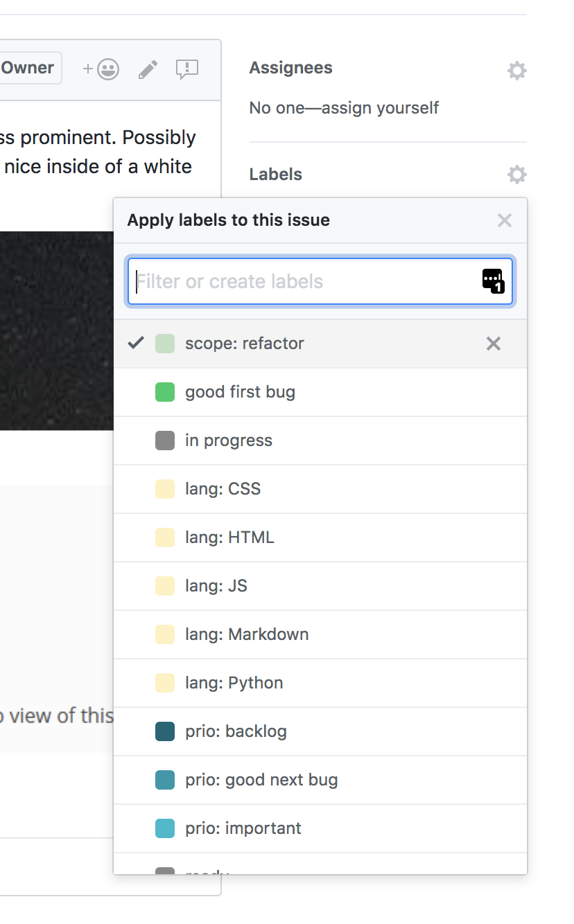Image resolution: width=574 pixels, height=924 pixels.
Task: Select 'lang: CSS' from the label menu
Action: point(222,489)
